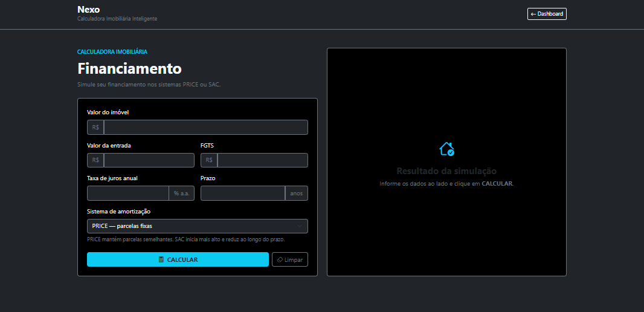
Task: Go back via the Dashboard button
Action: click(x=547, y=14)
